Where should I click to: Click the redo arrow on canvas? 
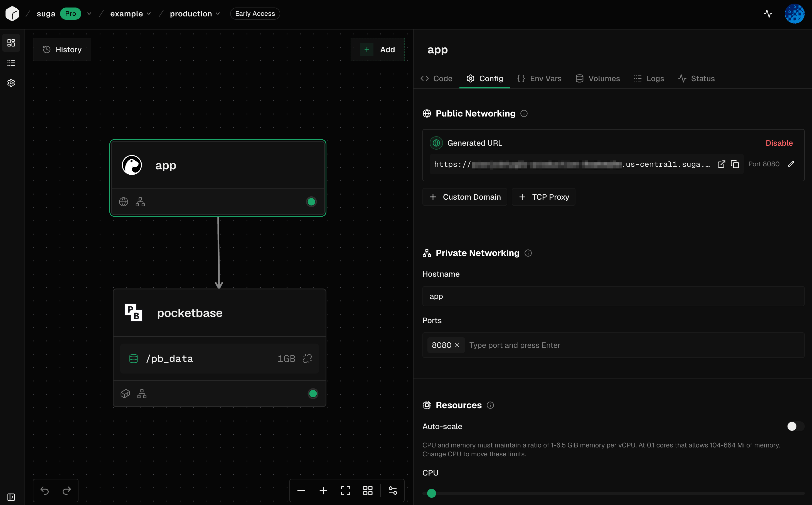[67, 490]
